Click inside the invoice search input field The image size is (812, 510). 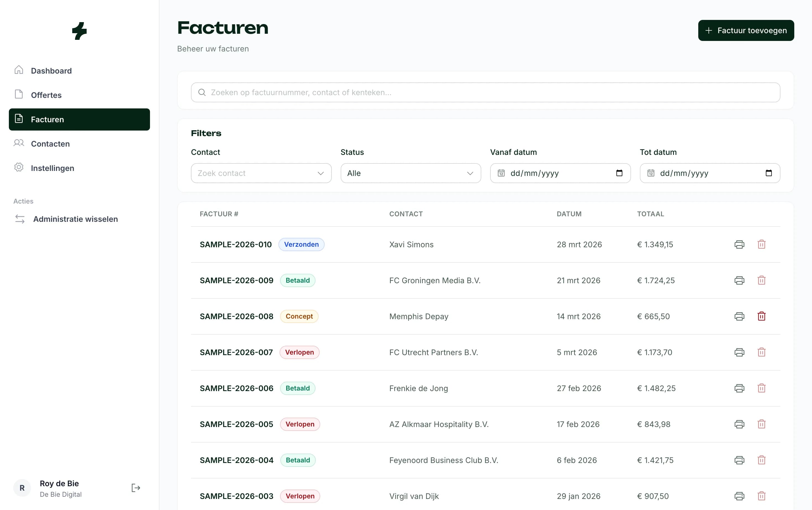pos(405,92)
